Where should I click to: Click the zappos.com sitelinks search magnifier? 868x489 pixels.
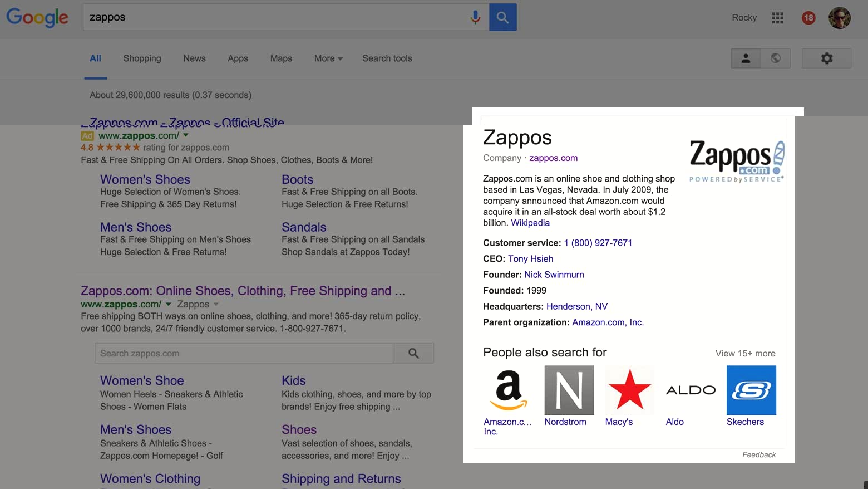[413, 353]
